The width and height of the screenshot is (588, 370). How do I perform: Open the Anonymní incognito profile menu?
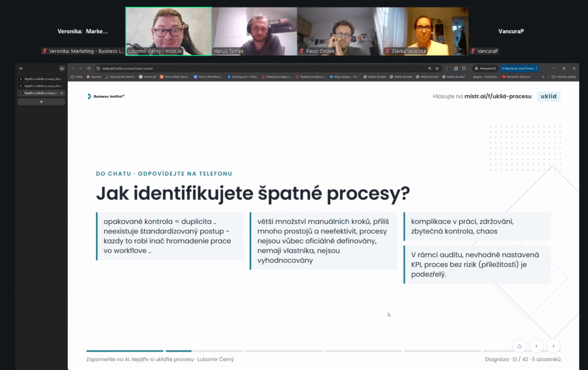tap(485, 68)
